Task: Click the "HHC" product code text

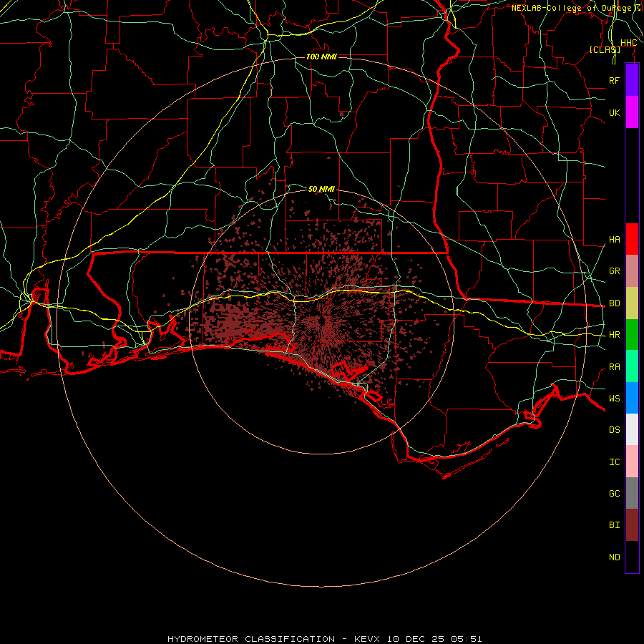Action: point(628,43)
